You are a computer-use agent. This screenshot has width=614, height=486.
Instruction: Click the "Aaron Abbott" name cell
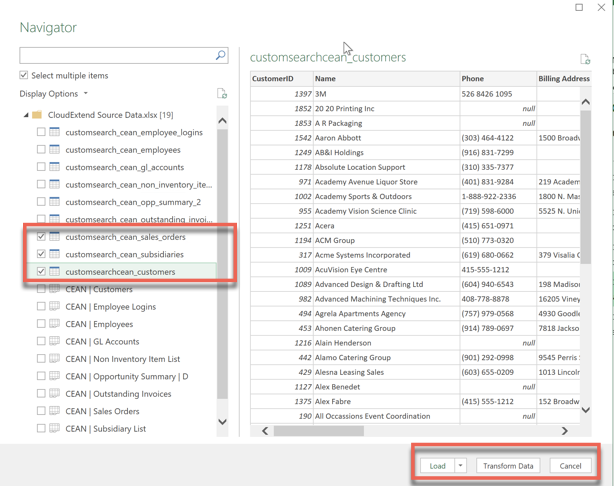click(x=386, y=138)
